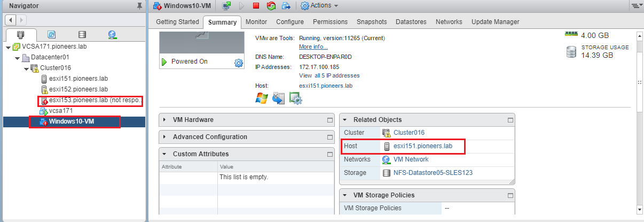Collapse VM Storage Policies panel

345,195
